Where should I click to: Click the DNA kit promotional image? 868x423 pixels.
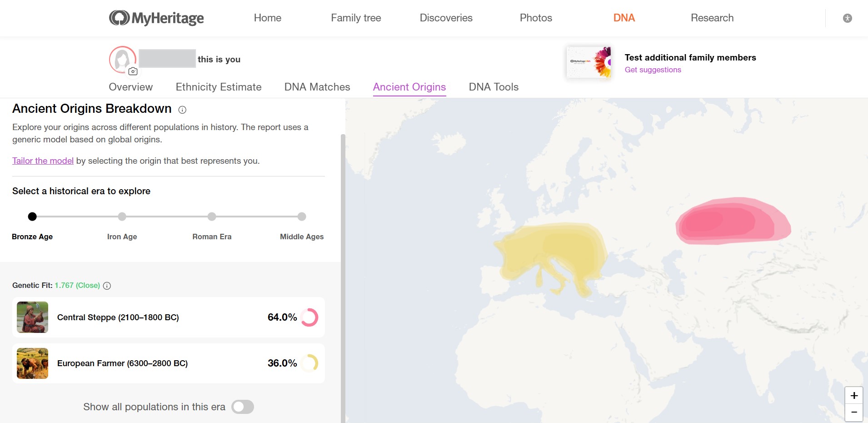coord(589,62)
